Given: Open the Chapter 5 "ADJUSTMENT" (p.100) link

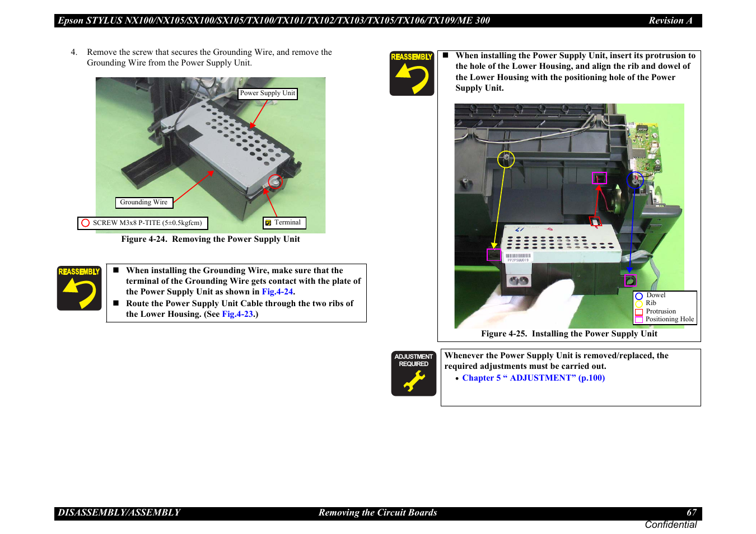Looking at the screenshot, I should (x=533, y=378).
